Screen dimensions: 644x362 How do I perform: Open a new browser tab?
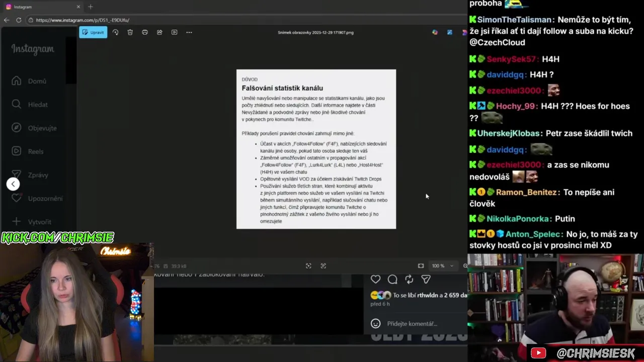click(x=91, y=7)
